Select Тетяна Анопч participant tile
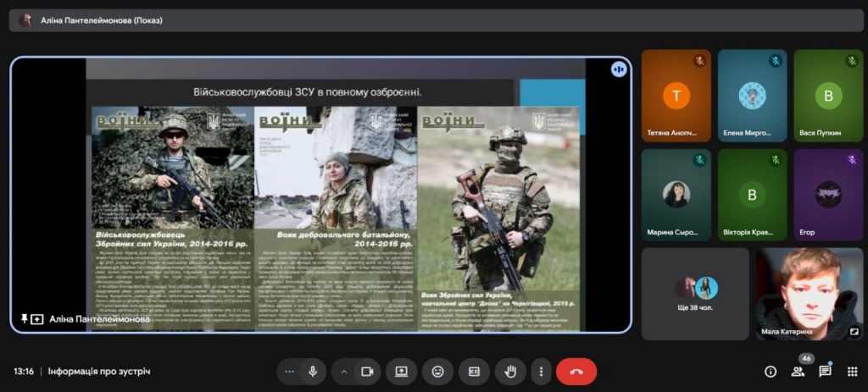This screenshot has height=392, width=868. pyautogui.click(x=676, y=96)
